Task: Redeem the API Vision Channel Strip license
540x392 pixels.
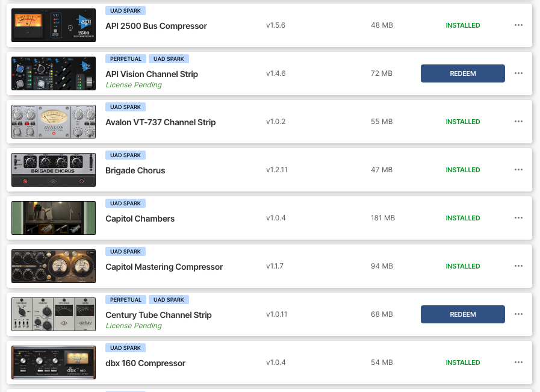Action: coord(462,73)
